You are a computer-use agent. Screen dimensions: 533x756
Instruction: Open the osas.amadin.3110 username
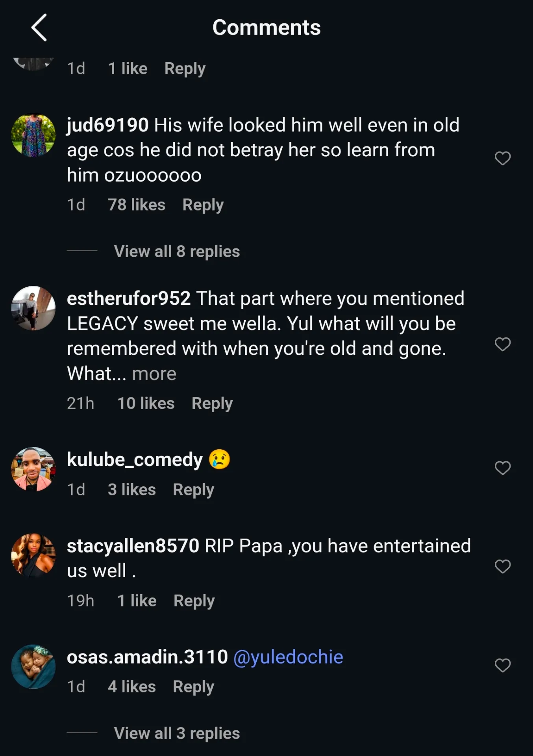(x=147, y=657)
